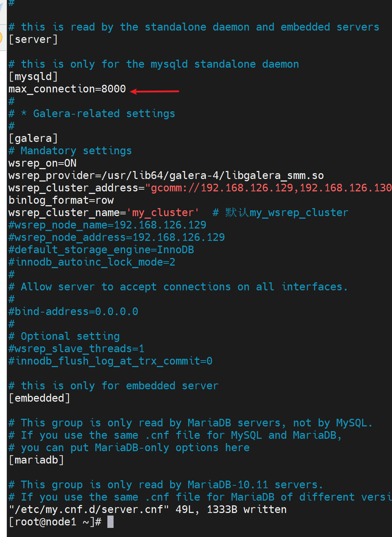Click the #innodb_flush_log_at_trx_commit=0 line
The image size is (392, 537).
pos(110,361)
